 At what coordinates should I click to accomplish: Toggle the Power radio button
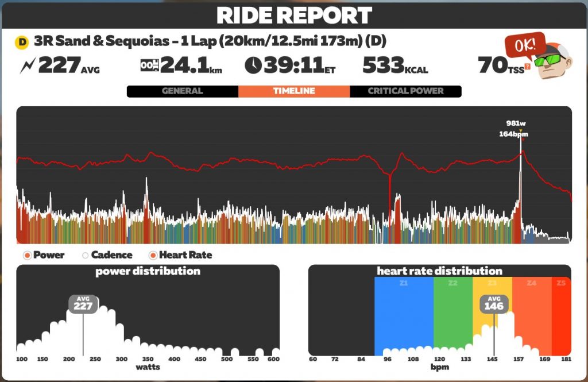click(x=27, y=256)
